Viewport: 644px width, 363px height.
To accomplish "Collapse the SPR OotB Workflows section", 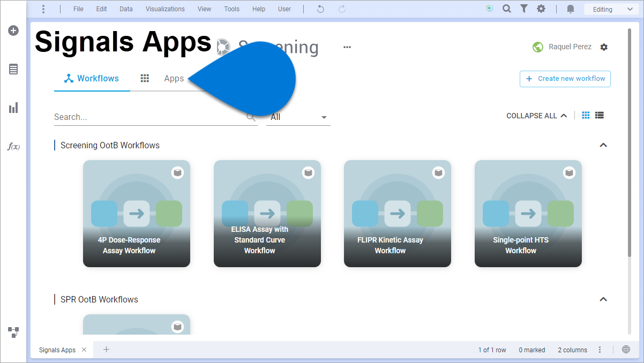I will (603, 299).
